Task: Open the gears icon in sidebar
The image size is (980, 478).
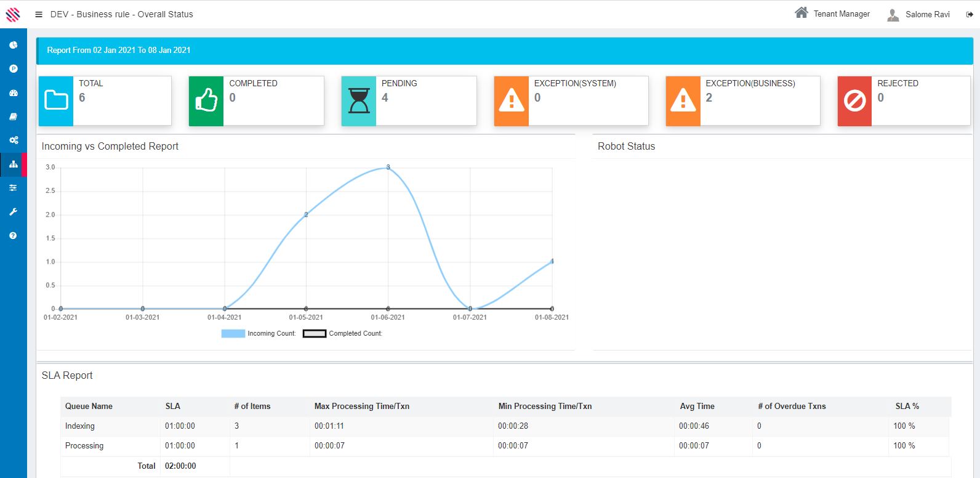Action: (x=13, y=140)
